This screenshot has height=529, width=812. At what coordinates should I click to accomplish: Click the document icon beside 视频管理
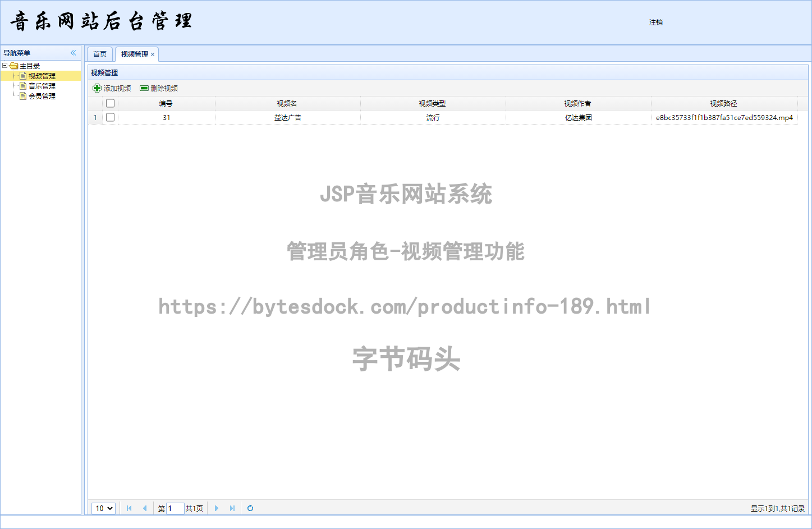[x=23, y=76]
